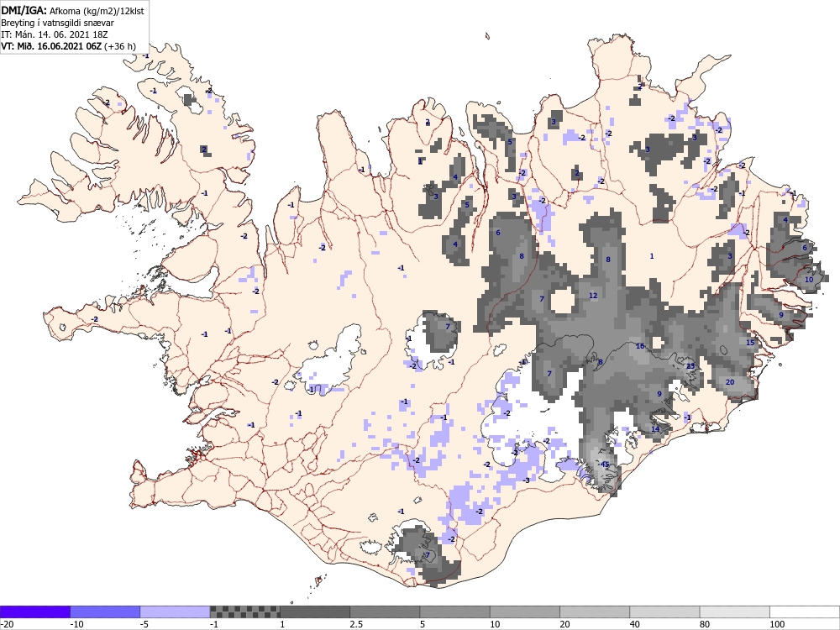Viewport: 840px width, 630px height.
Task: Click the map value '-3' in the lavender southern area
Action: (x=526, y=480)
